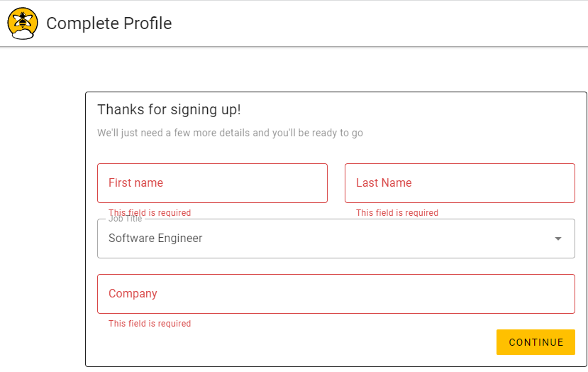The width and height of the screenshot is (588, 372).
Task: Click the Last Name placeholder label
Action: tap(384, 183)
